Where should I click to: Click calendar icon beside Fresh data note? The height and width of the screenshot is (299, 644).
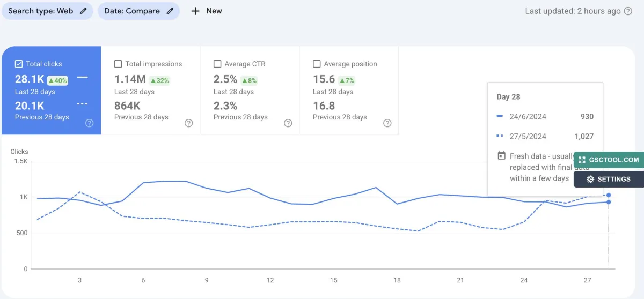tap(501, 156)
